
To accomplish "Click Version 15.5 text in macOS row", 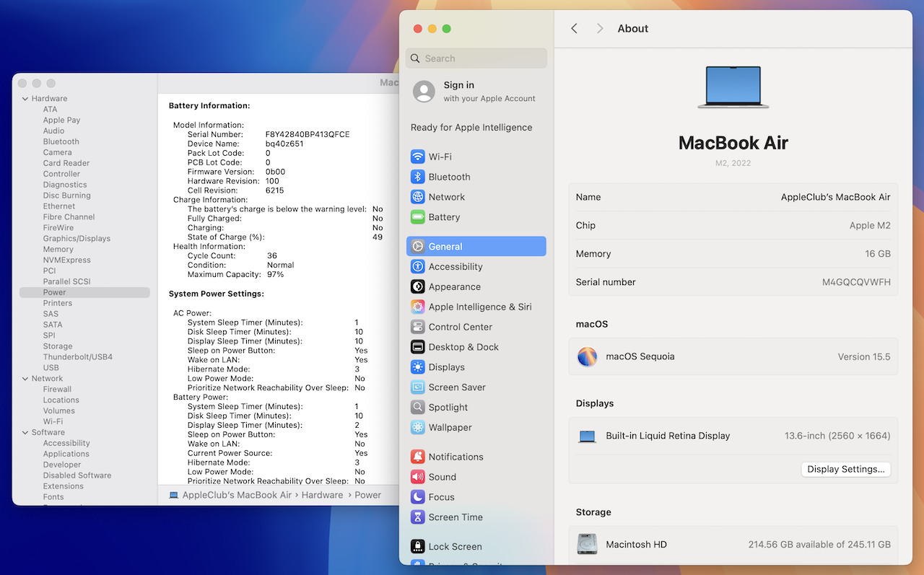I will [864, 356].
